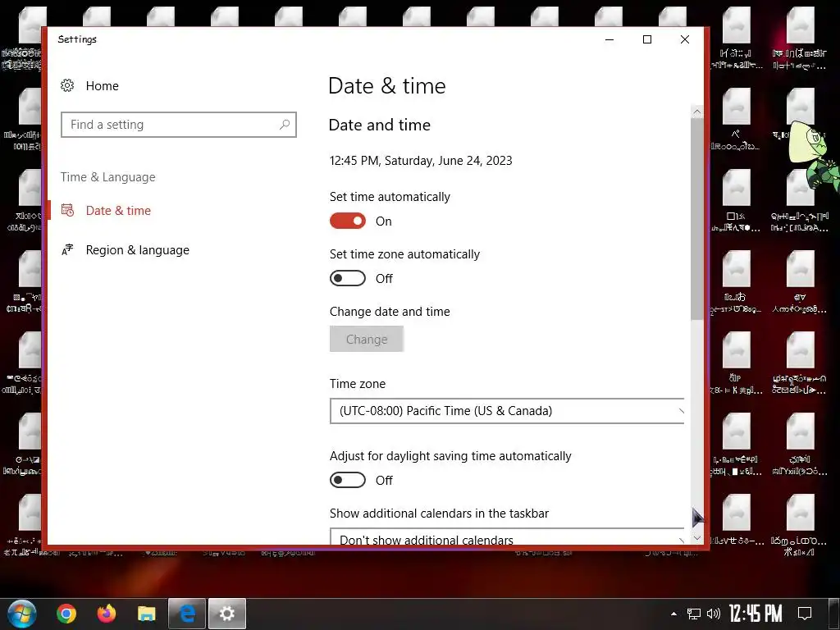Open the Action Center notification icon
Image resolution: width=840 pixels, height=630 pixels.
(x=805, y=614)
